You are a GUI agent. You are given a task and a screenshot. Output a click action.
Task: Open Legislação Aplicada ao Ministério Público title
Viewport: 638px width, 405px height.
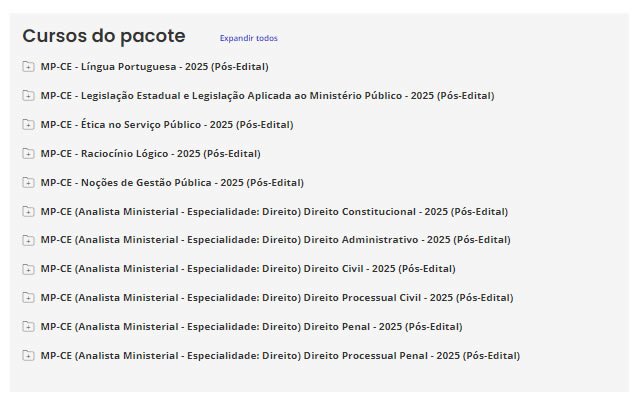(267, 96)
